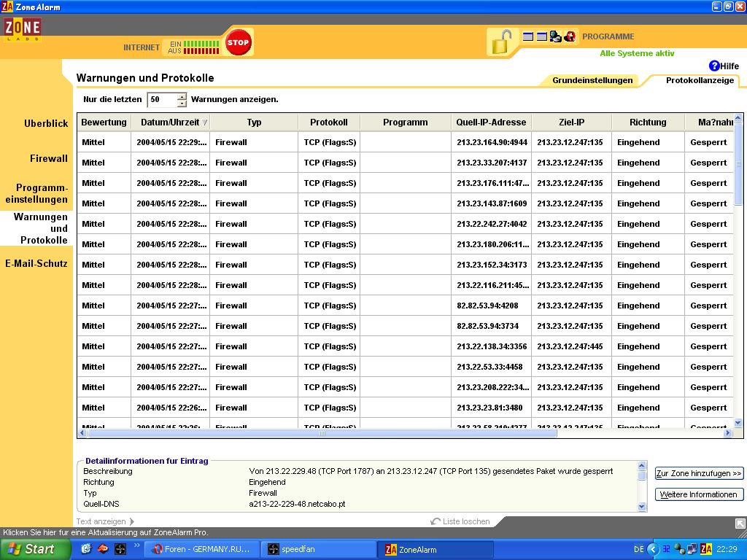Screen dimensions: 747x560
Task: Open the Windows Start menu
Action: coord(35,549)
